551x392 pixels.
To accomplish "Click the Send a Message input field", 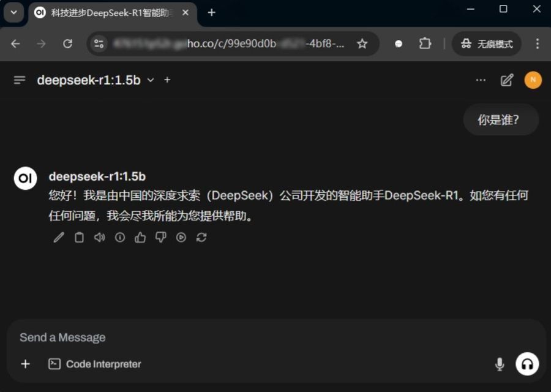I will (x=275, y=337).
